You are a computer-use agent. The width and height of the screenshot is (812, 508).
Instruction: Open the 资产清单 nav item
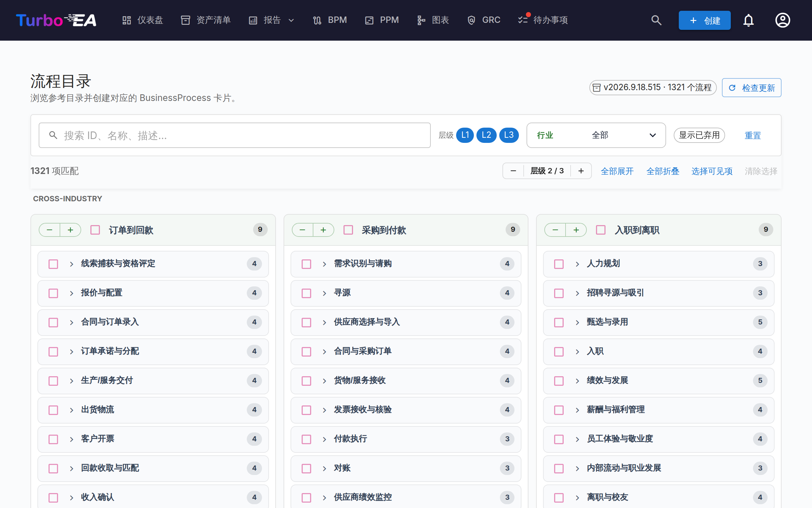click(206, 20)
